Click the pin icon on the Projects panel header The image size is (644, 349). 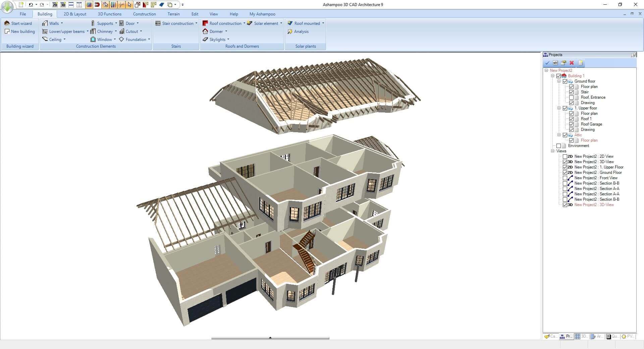click(633, 54)
